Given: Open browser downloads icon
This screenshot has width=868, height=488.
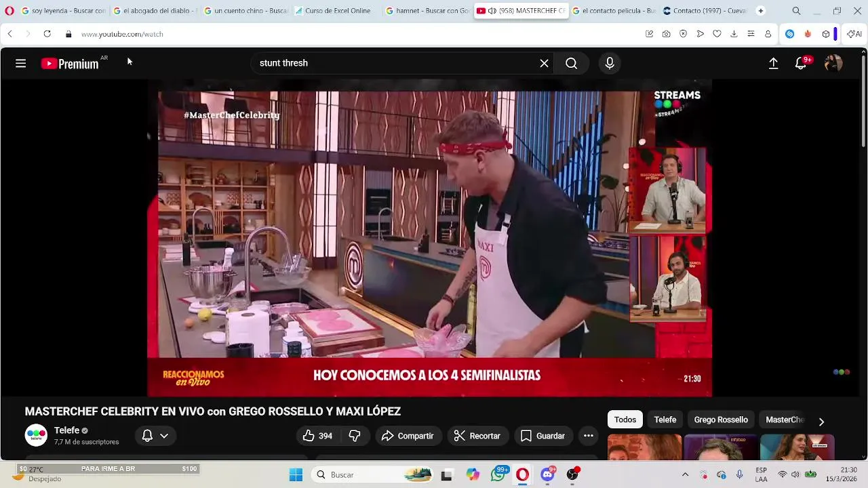Looking at the screenshot, I should [x=734, y=34].
